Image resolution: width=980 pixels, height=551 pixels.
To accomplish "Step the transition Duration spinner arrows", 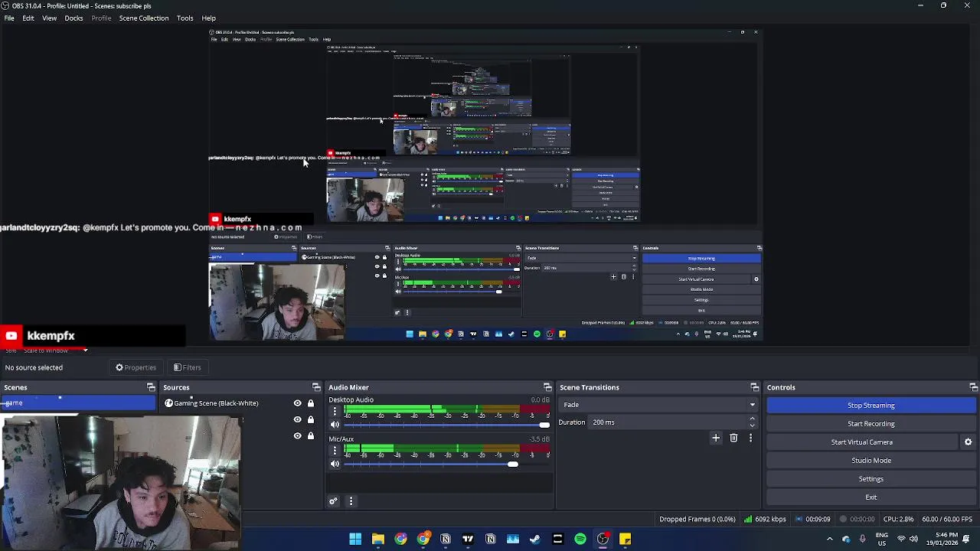I will click(x=752, y=422).
